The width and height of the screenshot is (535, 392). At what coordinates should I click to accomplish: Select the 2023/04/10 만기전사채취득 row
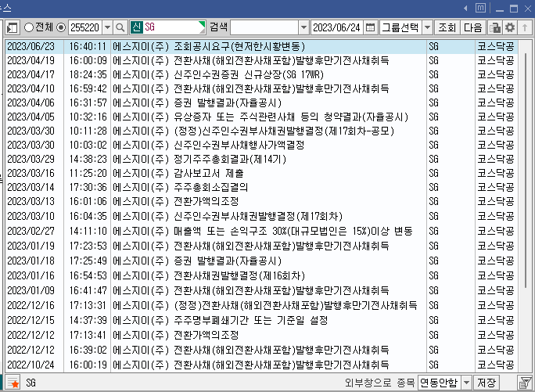[261, 88]
